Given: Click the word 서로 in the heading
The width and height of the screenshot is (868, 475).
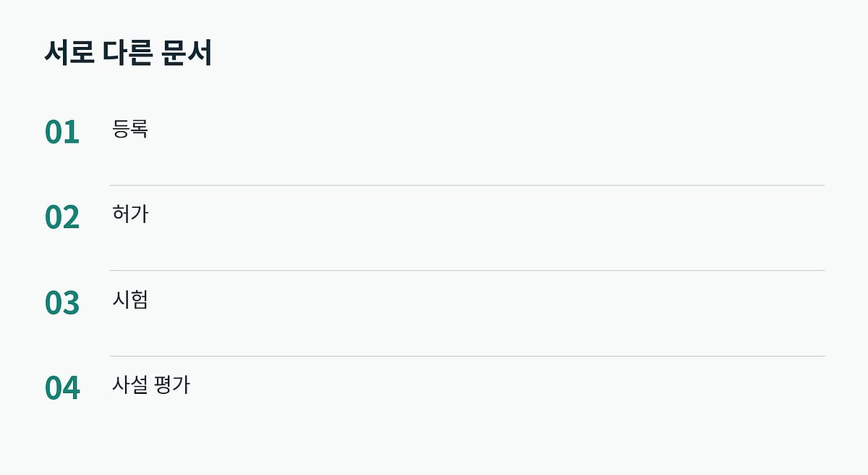Looking at the screenshot, I should point(69,54).
